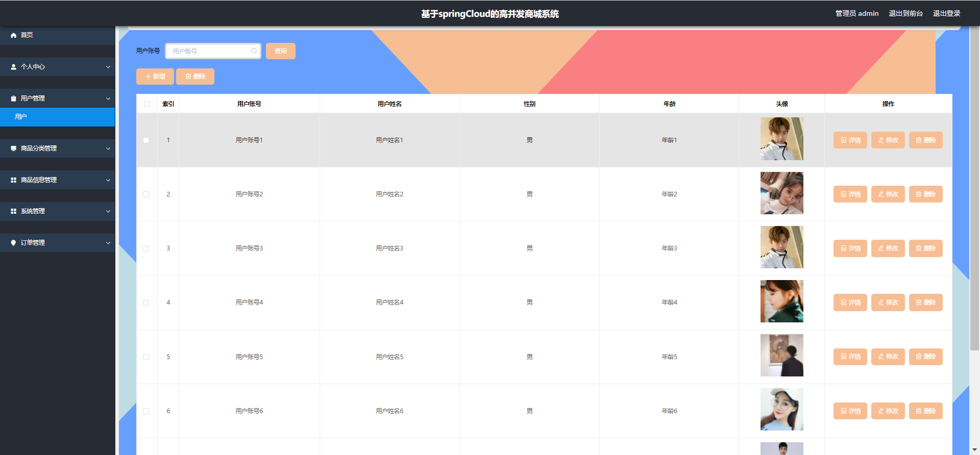Screen dimensions: 980x455
Task: Expand the 个人中心 menu chevron
Action: 108,67
